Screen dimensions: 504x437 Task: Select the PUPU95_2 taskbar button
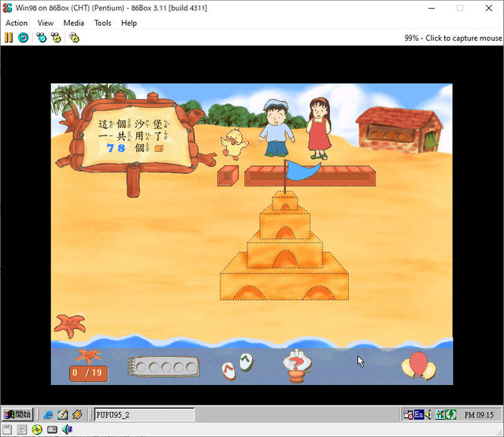[144, 415]
